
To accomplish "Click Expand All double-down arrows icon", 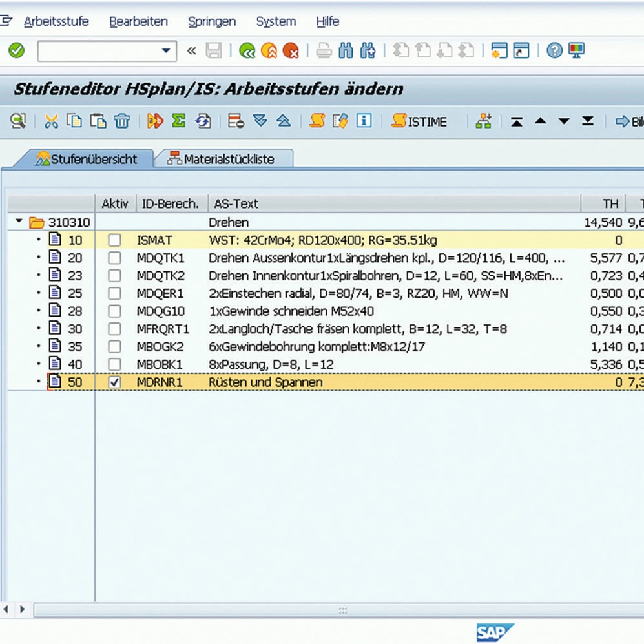I will coord(260,121).
